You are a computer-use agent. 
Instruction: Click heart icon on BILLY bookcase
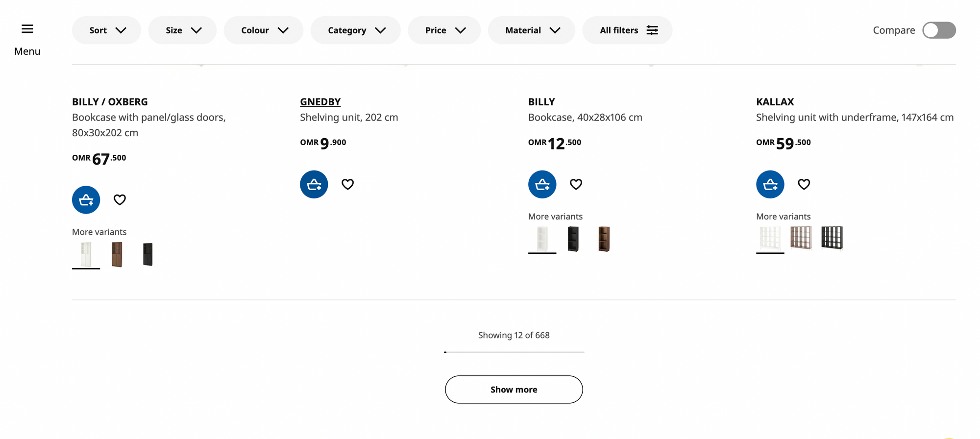point(576,184)
